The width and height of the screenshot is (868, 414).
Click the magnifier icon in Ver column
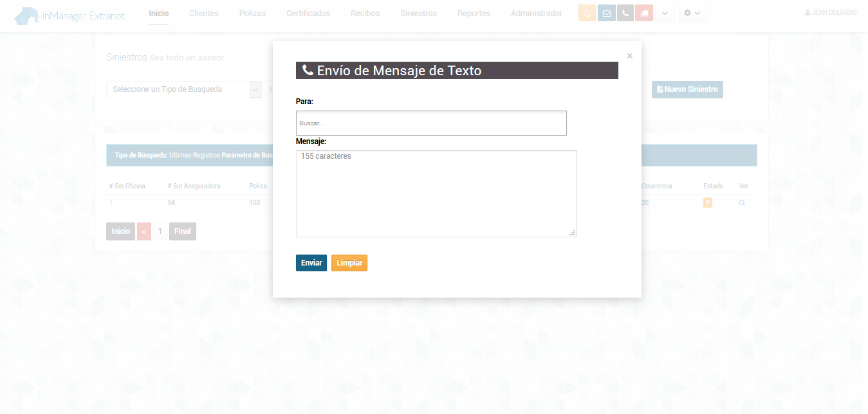click(x=742, y=203)
